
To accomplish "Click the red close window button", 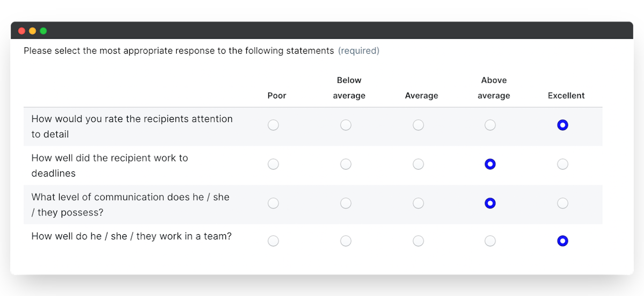I will click(21, 31).
